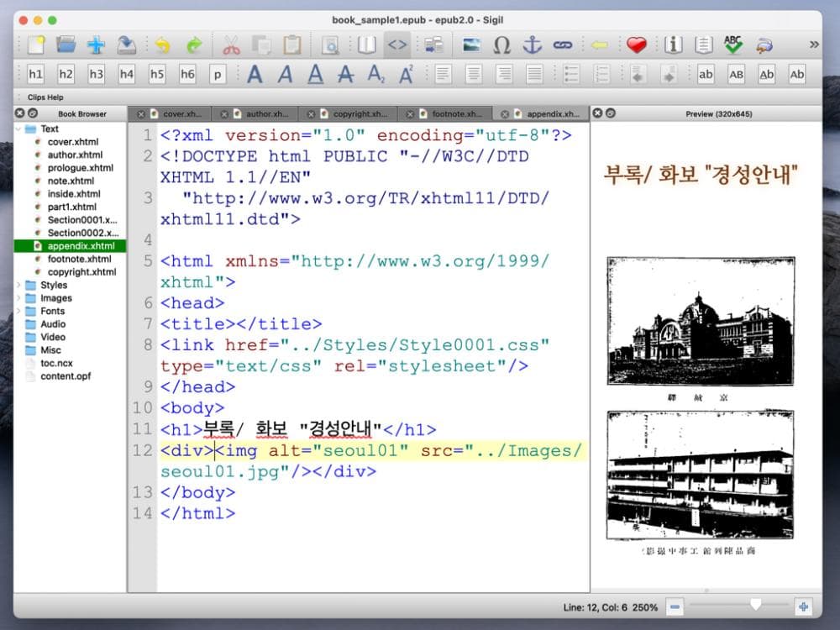Viewport: 840px width, 630px height.
Task: Toggle subscript formatting
Action: tap(376, 74)
